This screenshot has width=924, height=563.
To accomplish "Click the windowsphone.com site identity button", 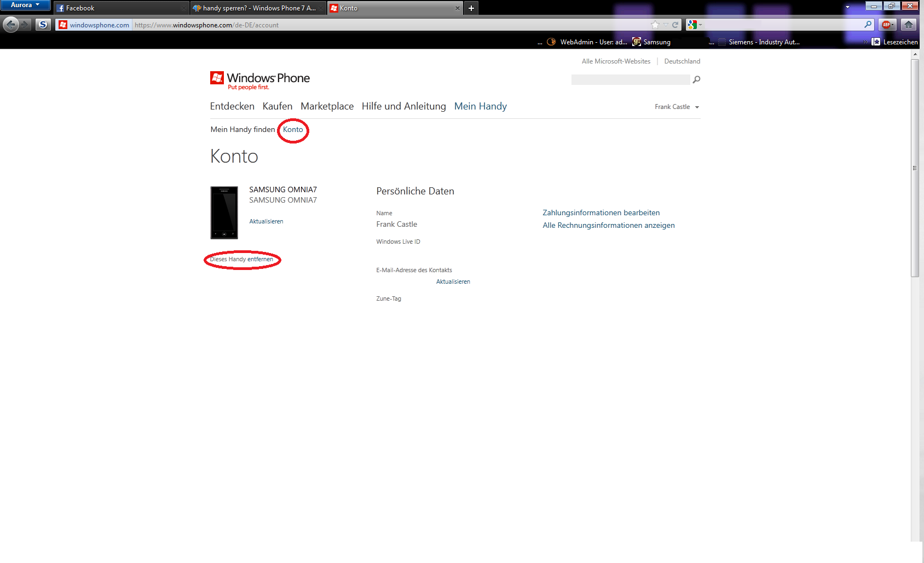I will click(94, 25).
